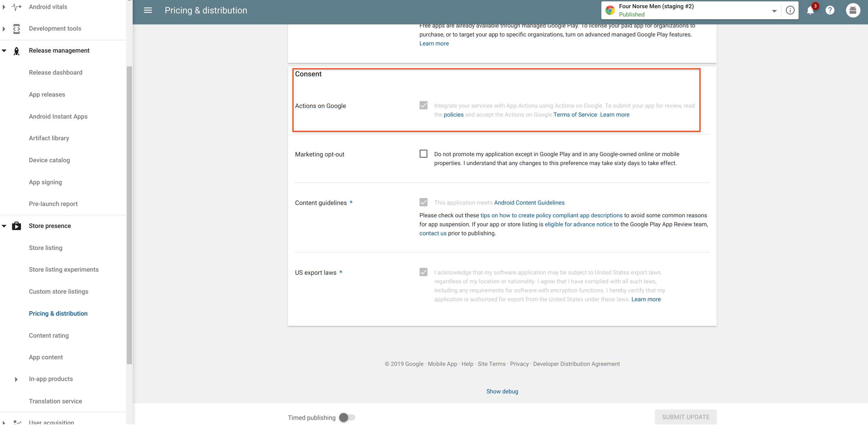Open the help question mark icon
This screenshot has height=425, width=868.
[830, 10]
